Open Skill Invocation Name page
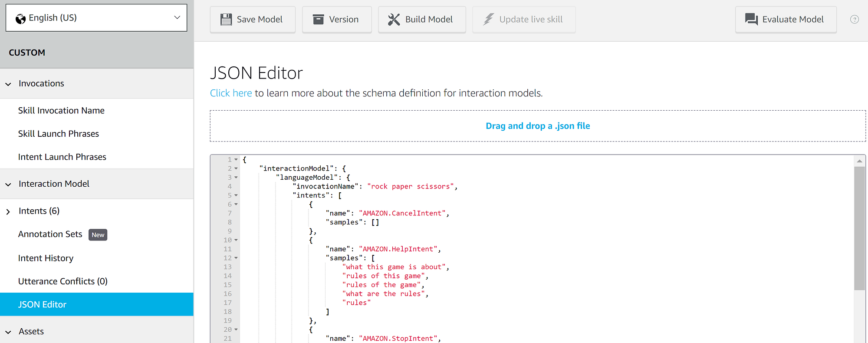The image size is (868, 343). (x=61, y=110)
